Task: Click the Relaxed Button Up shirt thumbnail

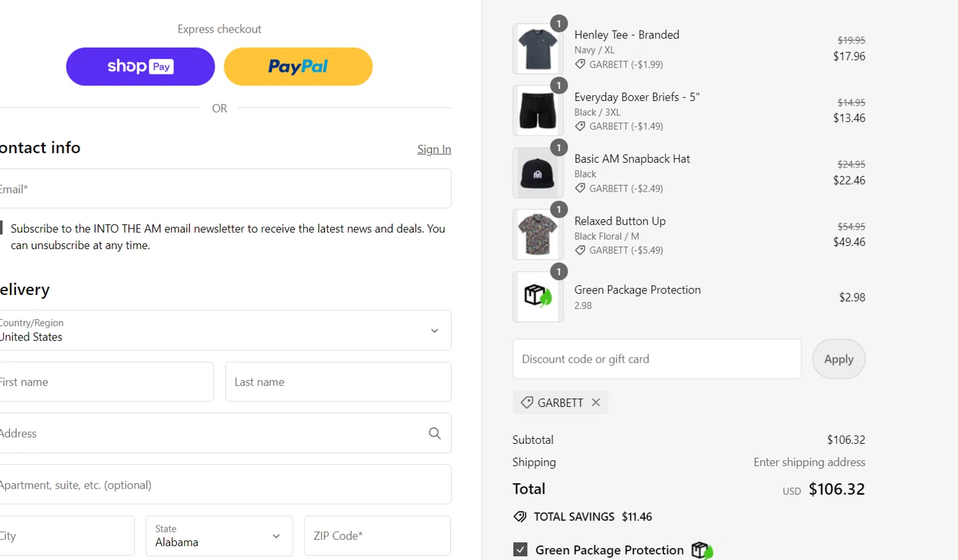Action: tap(538, 235)
